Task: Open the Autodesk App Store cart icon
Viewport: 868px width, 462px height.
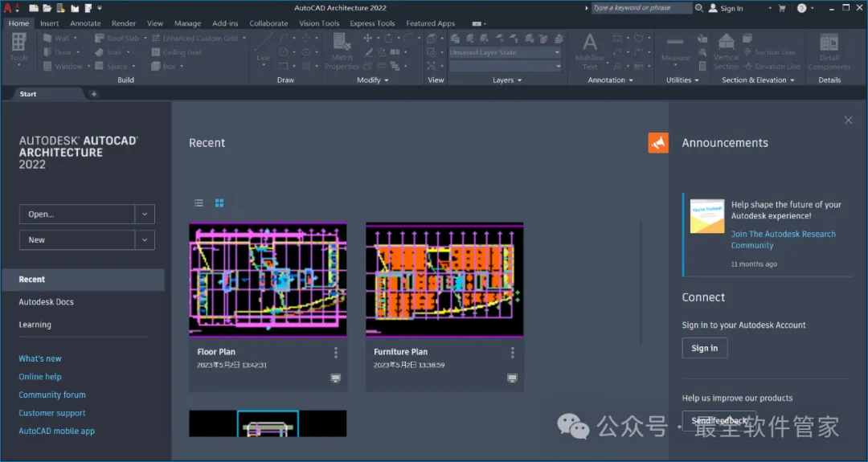Action: click(x=782, y=8)
